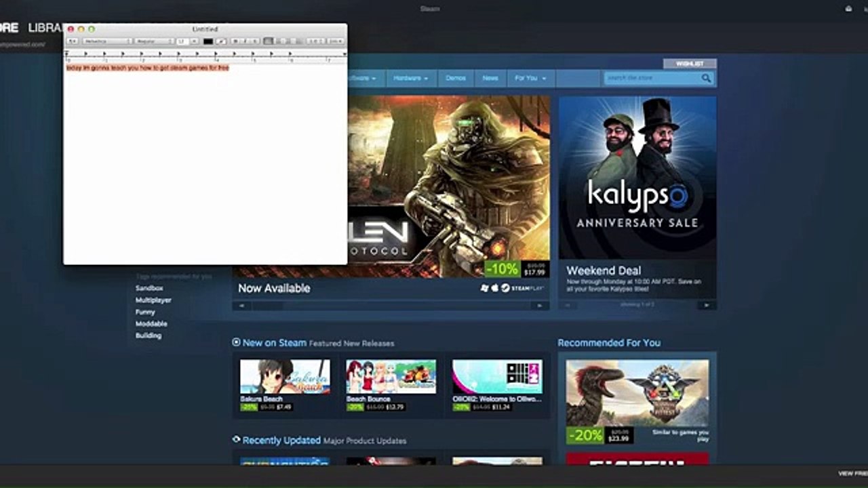
Task: Open the Recently Updated section link
Action: (x=281, y=441)
